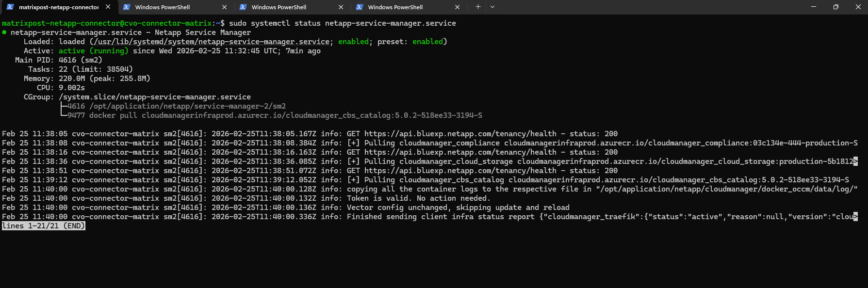Click the green service status dot
Screen dimensions: 868x288
(x=4, y=32)
